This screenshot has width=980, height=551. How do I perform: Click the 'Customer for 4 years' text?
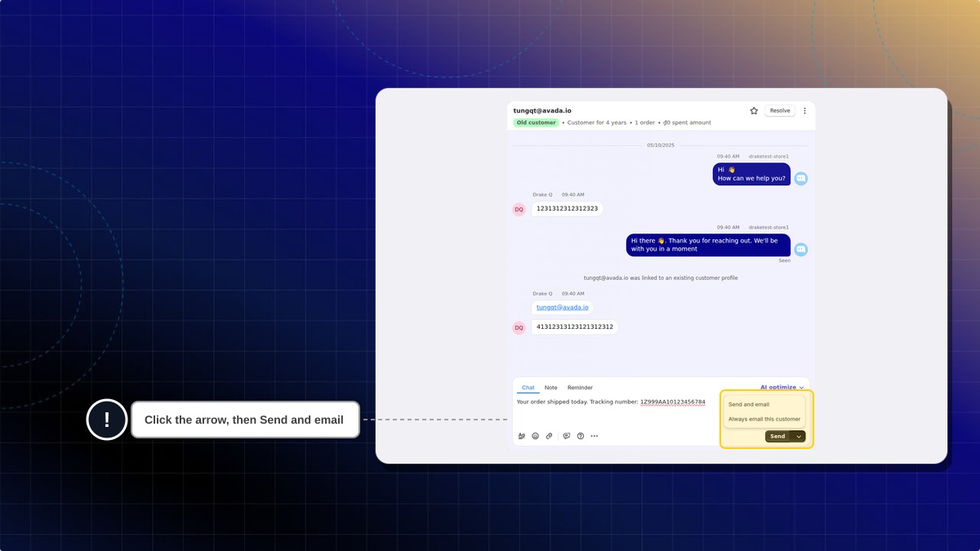point(597,122)
